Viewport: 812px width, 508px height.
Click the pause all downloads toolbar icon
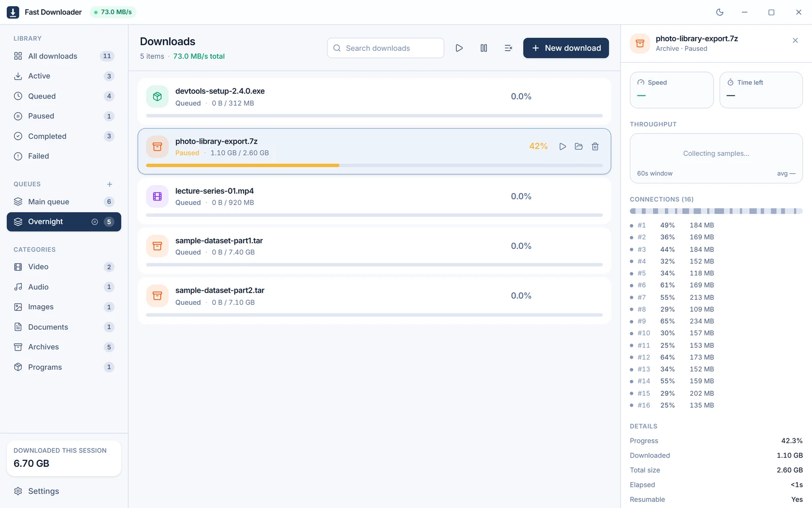pyautogui.click(x=484, y=48)
